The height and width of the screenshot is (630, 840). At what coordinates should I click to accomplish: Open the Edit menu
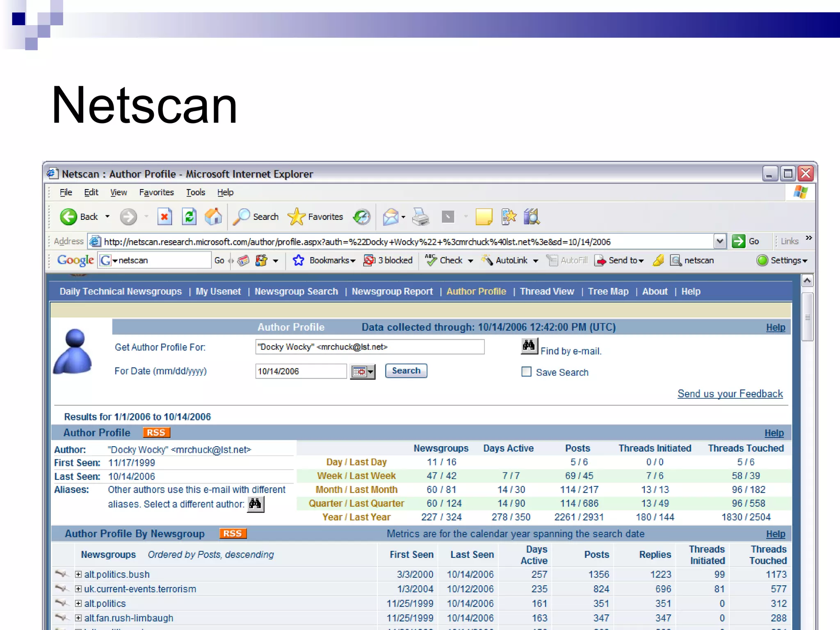(x=91, y=192)
